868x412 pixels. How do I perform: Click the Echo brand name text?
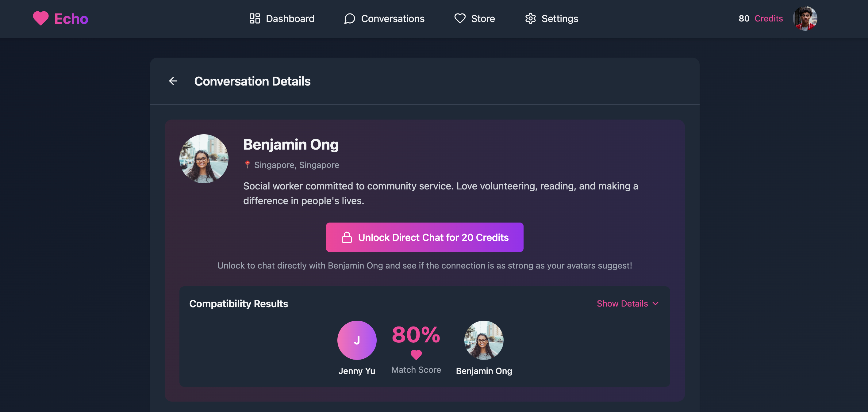[71, 18]
